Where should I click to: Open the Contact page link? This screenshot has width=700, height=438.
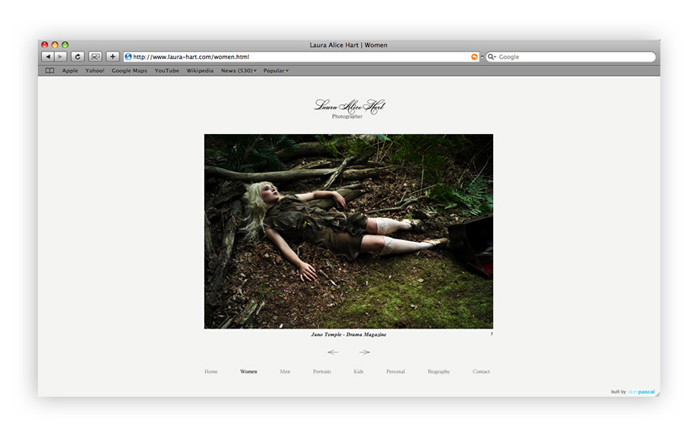point(481,371)
